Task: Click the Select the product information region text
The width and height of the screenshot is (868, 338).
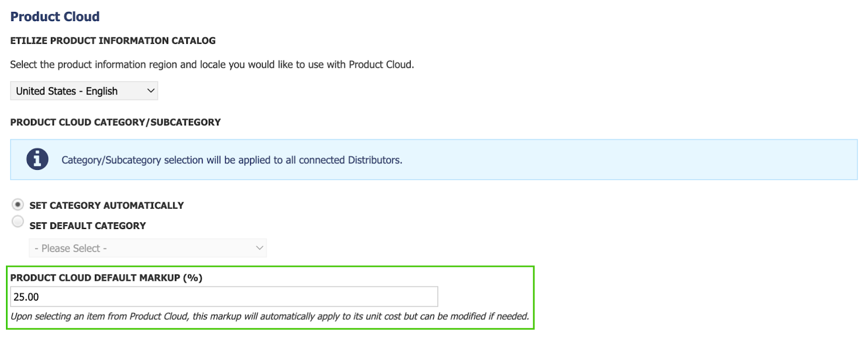Action: click(x=212, y=65)
